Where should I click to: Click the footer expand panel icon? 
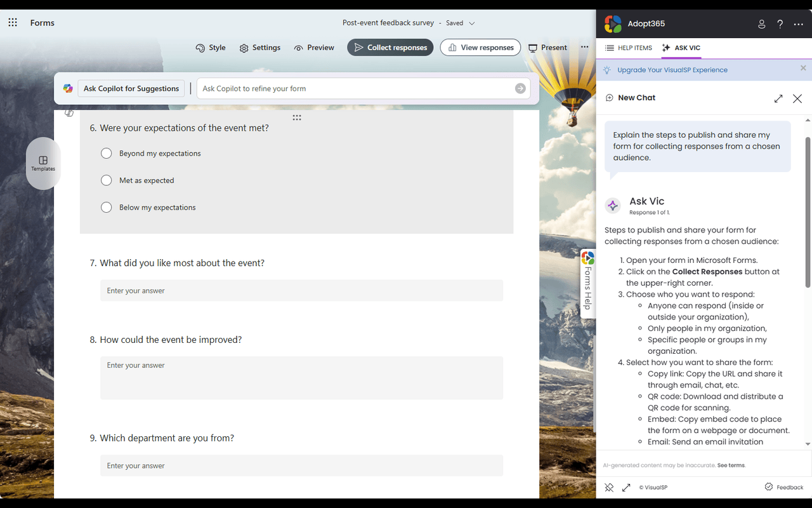[x=626, y=487]
